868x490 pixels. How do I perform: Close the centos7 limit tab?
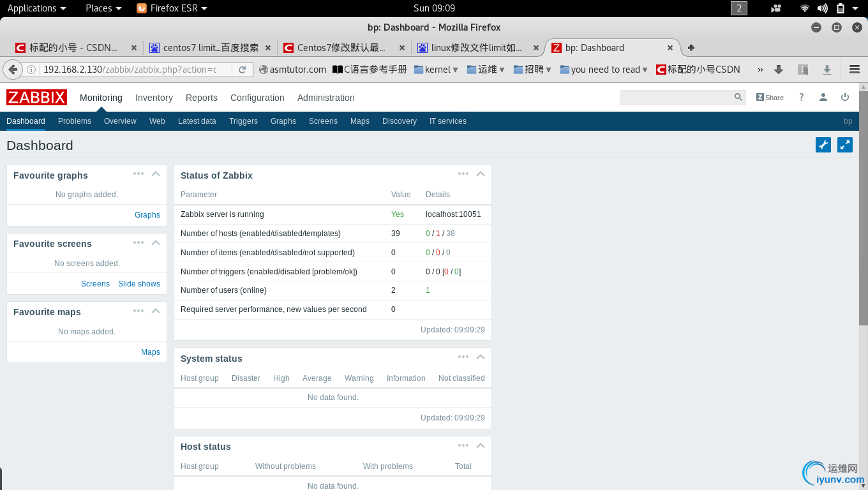[268, 48]
